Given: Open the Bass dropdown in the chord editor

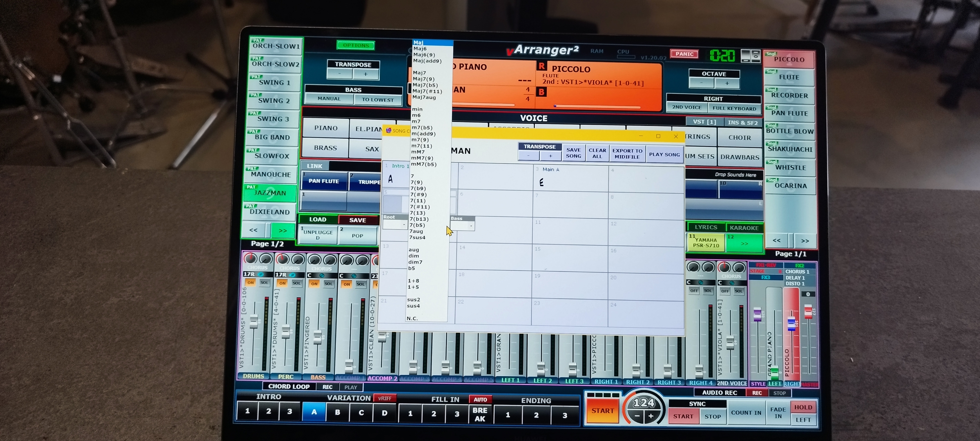Looking at the screenshot, I should (x=463, y=226).
